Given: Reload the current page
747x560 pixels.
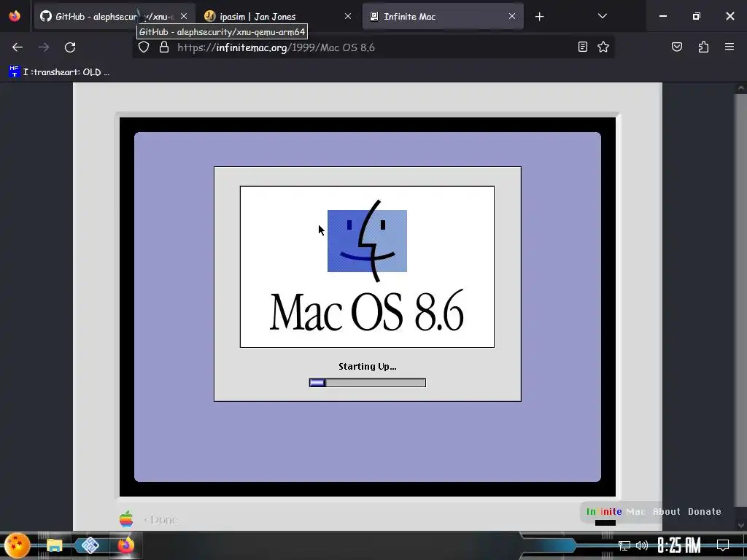Looking at the screenshot, I should [x=70, y=47].
